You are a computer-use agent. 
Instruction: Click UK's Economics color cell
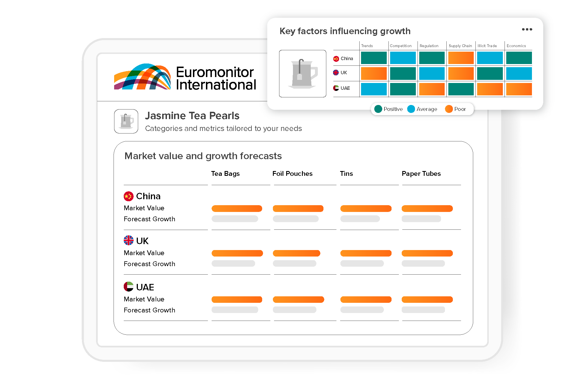[x=519, y=73]
